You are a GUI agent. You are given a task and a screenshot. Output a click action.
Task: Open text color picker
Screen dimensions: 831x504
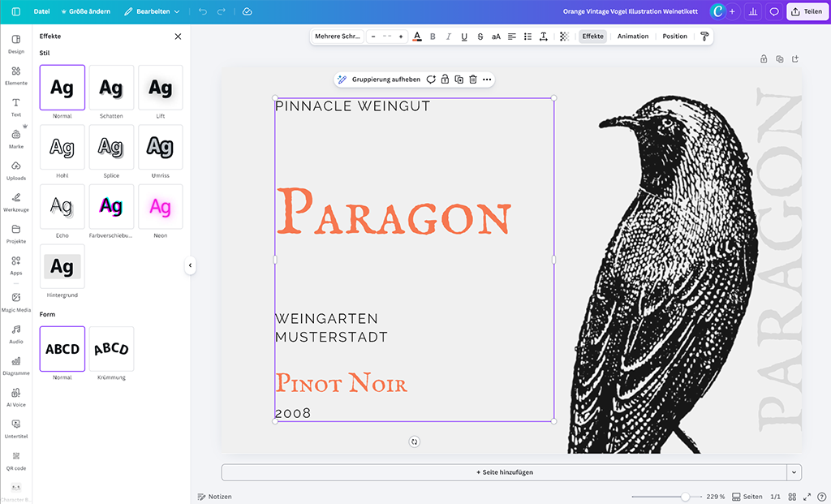(x=417, y=36)
